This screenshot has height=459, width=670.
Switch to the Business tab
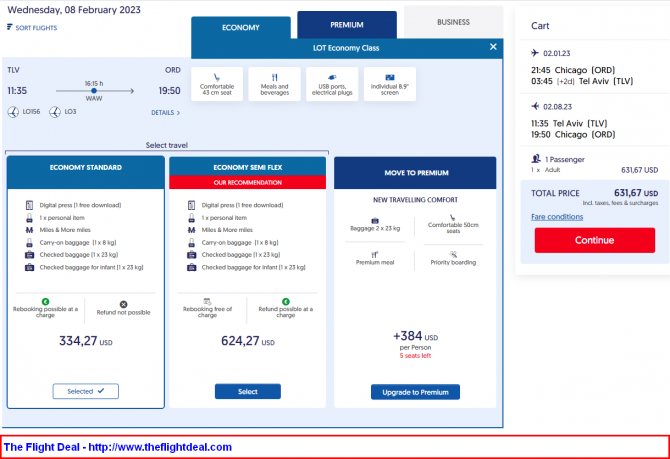453,22
